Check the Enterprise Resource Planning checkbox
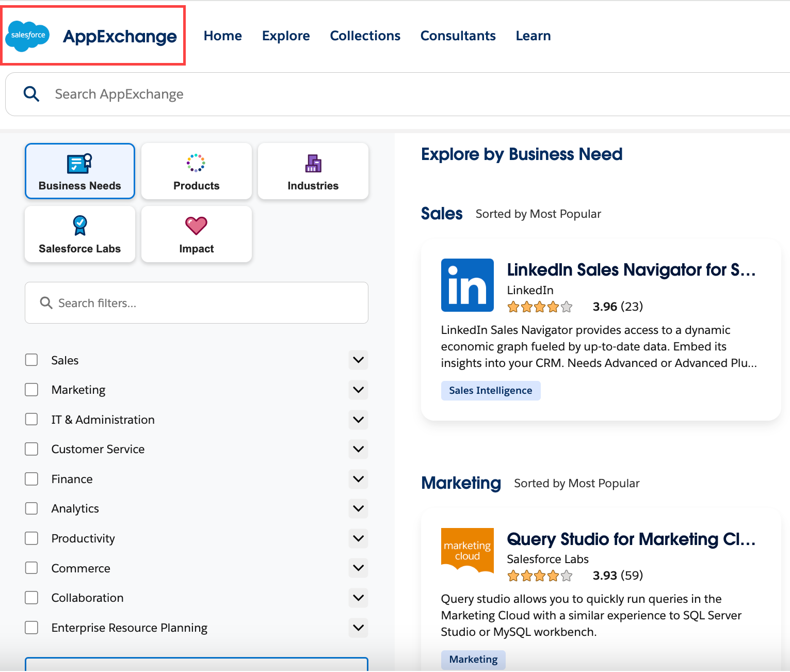This screenshot has width=790, height=672. pyautogui.click(x=31, y=628)
